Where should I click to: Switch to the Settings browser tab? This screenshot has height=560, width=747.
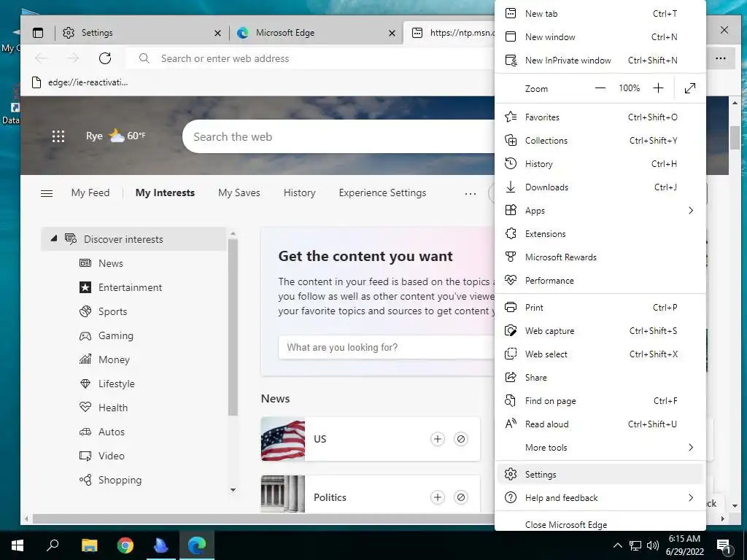(x=142, y=33)
